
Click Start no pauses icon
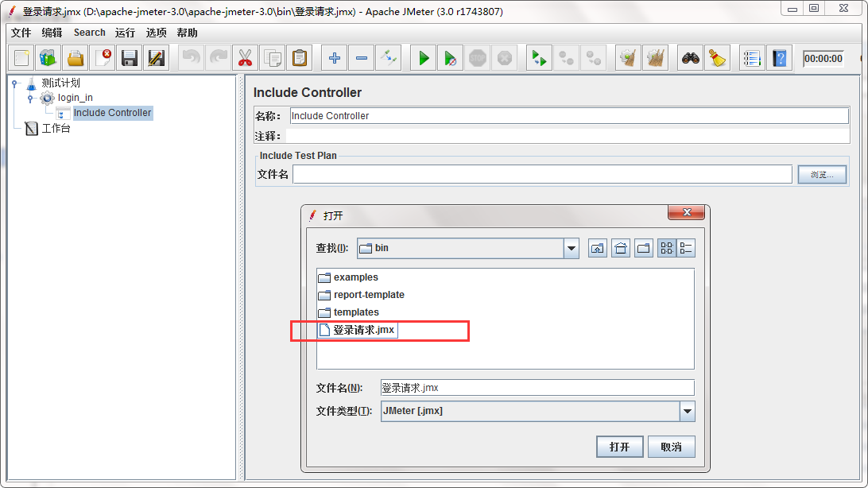point(451,57)
